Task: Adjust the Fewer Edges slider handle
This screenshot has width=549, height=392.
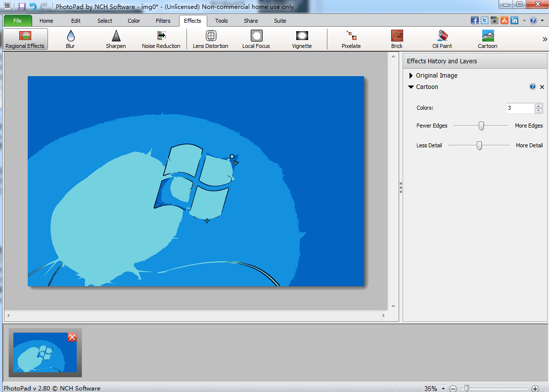Action: 481,126
